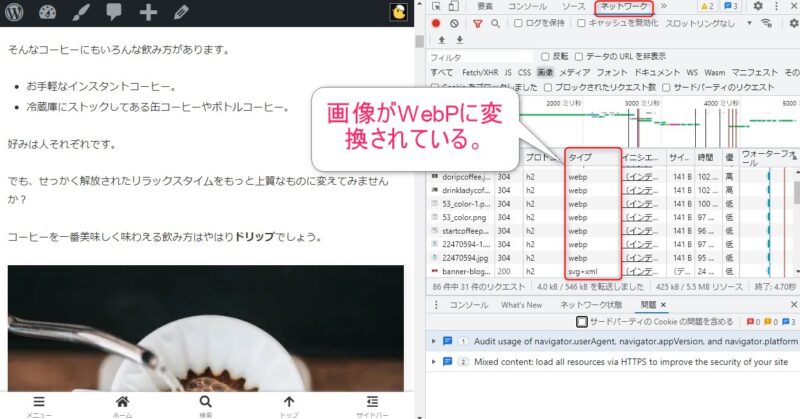Open 検索 in the bottom bar

(205, 407)
